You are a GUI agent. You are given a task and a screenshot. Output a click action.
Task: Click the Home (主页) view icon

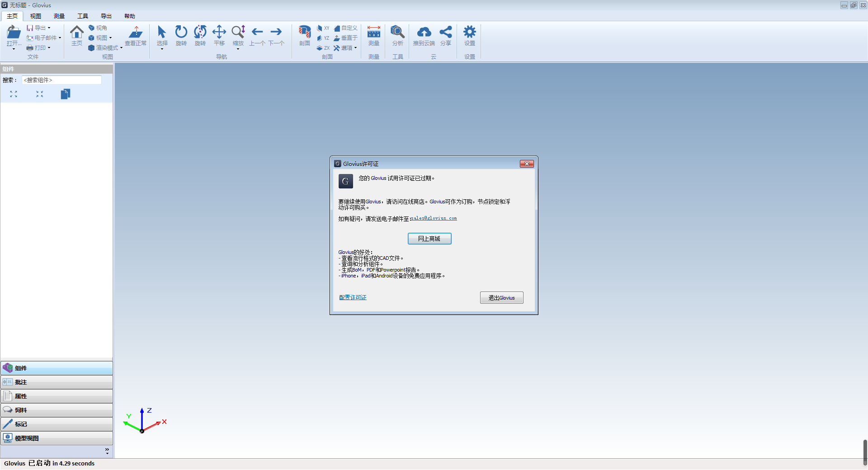pyautogui.click(x=77, y=32)
